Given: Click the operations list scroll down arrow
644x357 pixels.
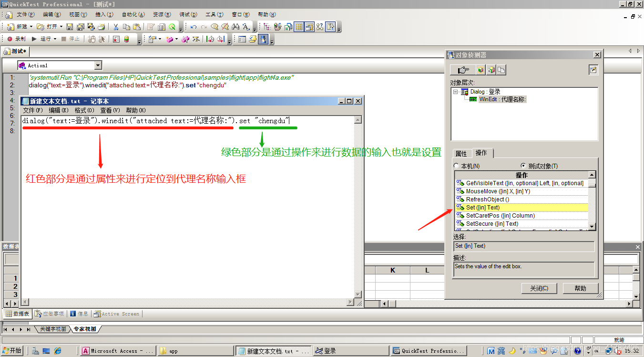Looking at the screenshot, I should [x=592, y=227].
